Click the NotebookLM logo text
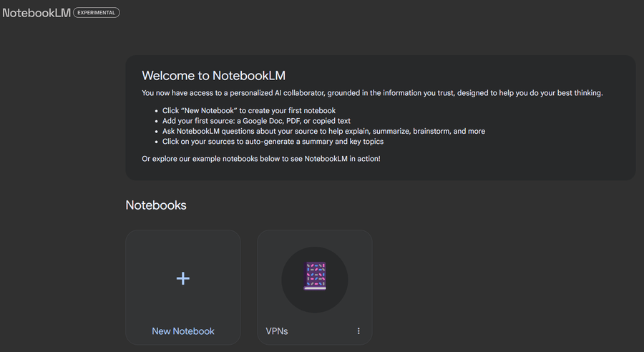 tap(36, 12)
